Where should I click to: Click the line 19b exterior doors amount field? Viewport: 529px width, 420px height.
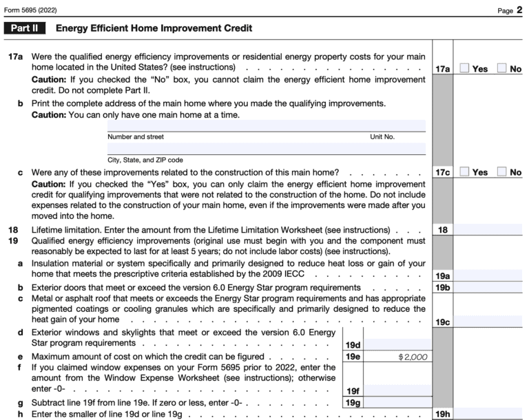pos(488,286)
